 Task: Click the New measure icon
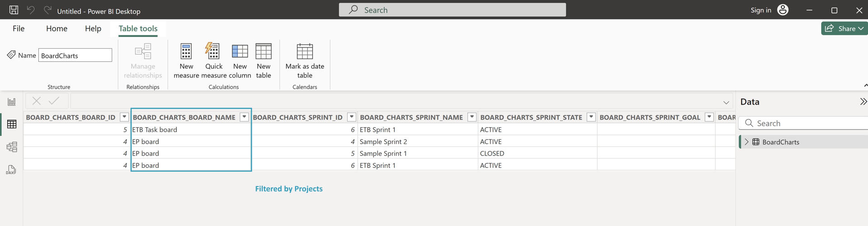[x=186, y=52]
